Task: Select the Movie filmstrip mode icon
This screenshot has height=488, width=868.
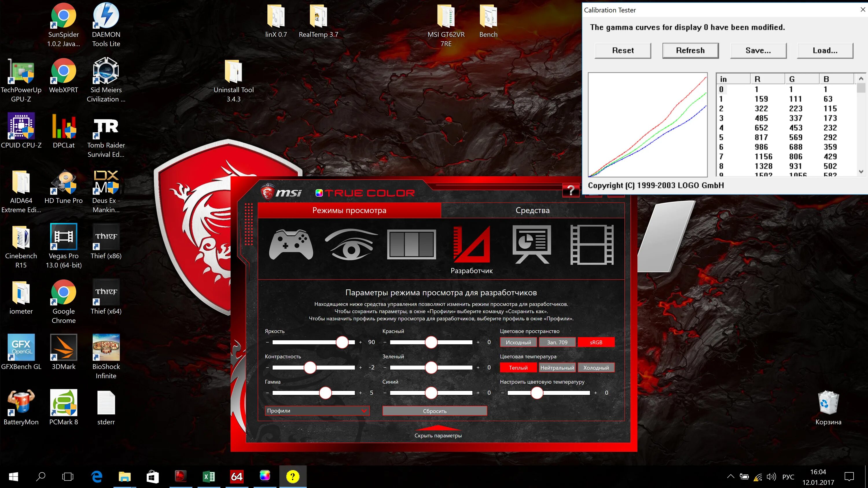Action: (592, 245)
